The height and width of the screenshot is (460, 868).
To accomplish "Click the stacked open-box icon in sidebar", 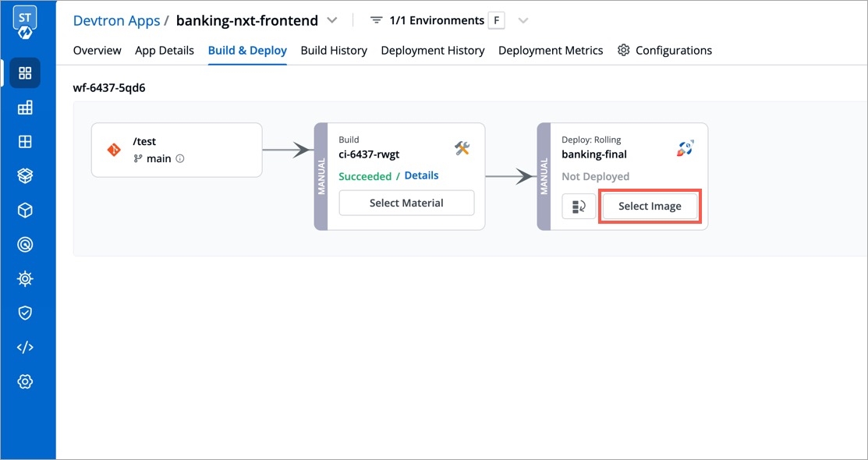I will [25, 176].
